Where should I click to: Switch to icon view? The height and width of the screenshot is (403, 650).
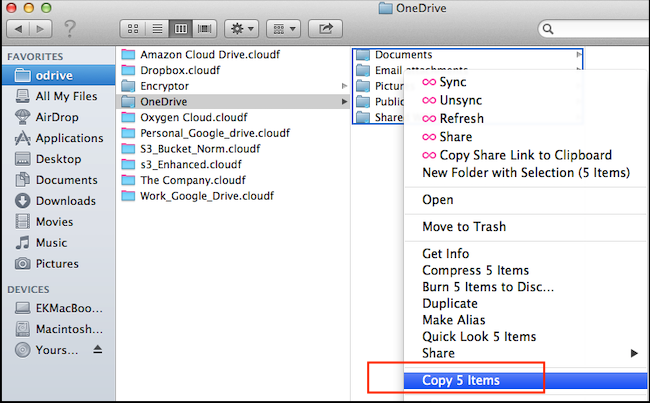[x=131, y=28]
